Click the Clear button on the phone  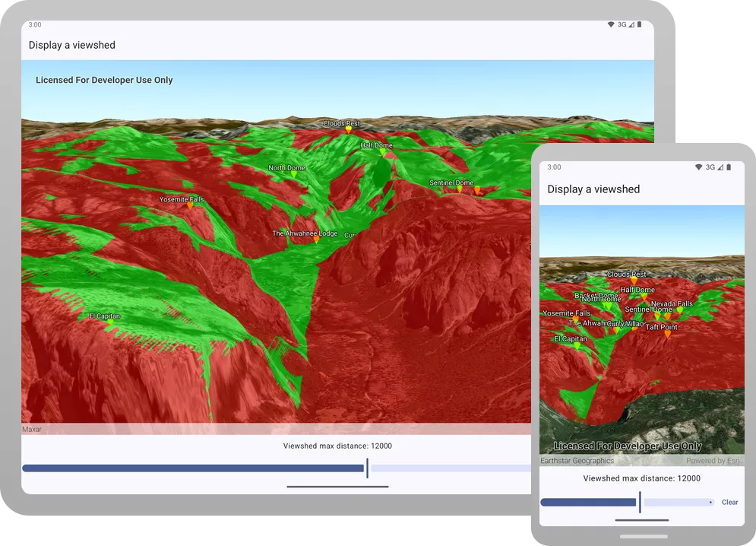[x=729, y=503]
